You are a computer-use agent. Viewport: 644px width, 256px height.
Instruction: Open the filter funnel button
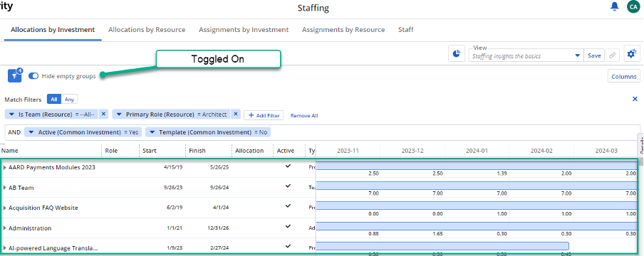click(x=14, y=75)
